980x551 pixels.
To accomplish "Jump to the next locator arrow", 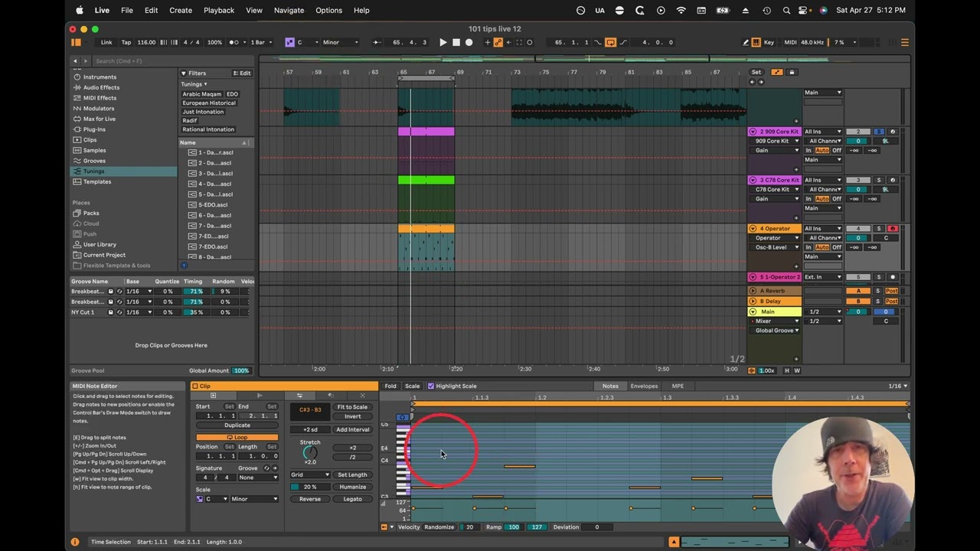I will click(760, 81).
